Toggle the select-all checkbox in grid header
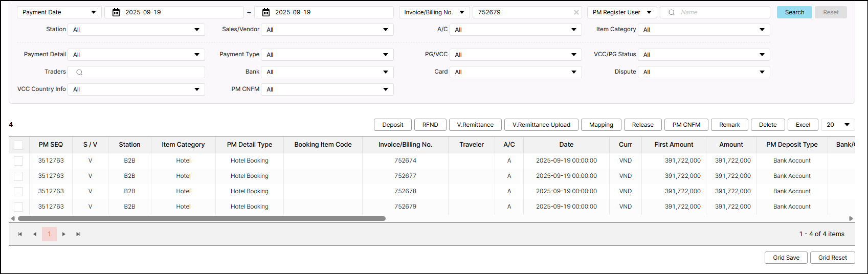The image size is (868, 274). coord(18,145)
